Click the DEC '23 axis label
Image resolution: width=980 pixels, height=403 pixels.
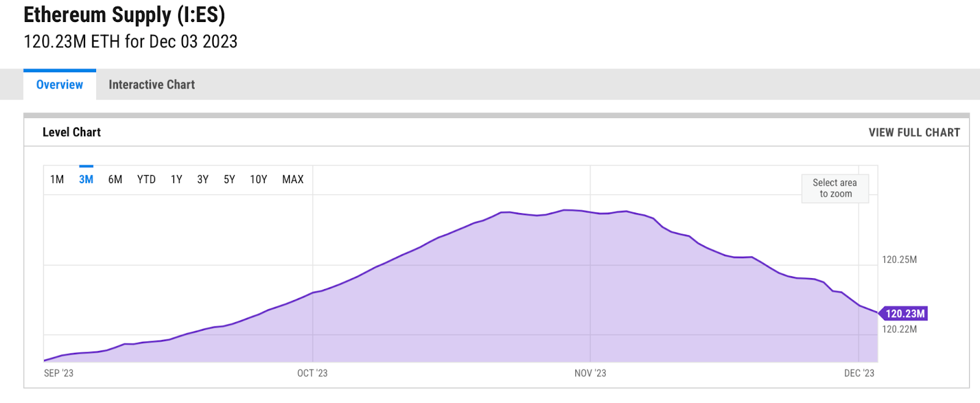point(859,373)
